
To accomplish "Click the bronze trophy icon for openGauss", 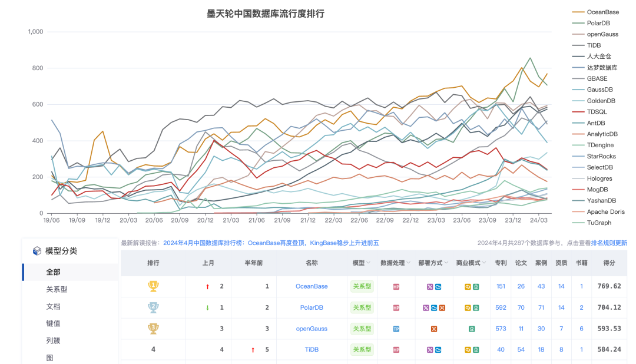I will click(x=153, y=329).
